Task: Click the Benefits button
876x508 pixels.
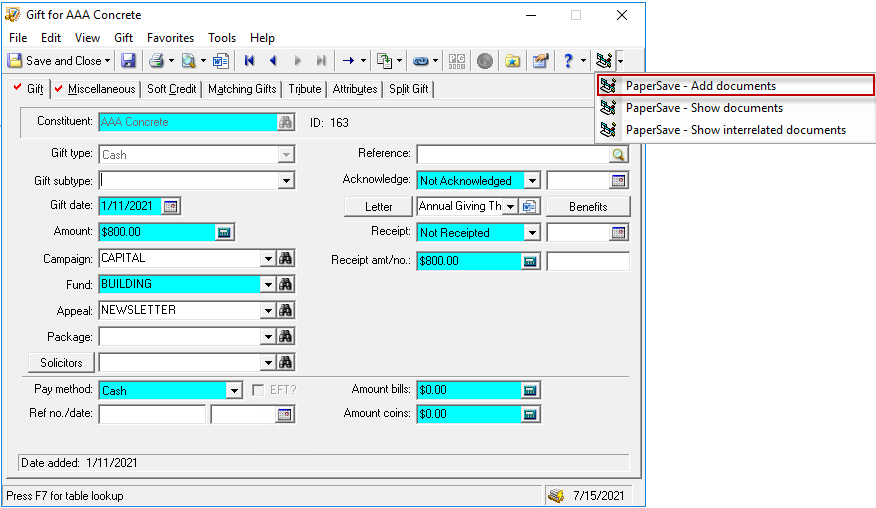Action: tap(588, 207)
